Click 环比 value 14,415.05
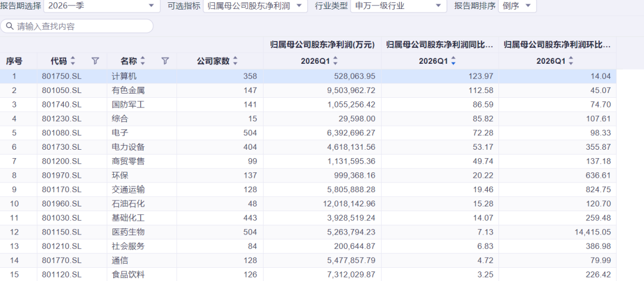644x281 pixels. tap(593, 232)
